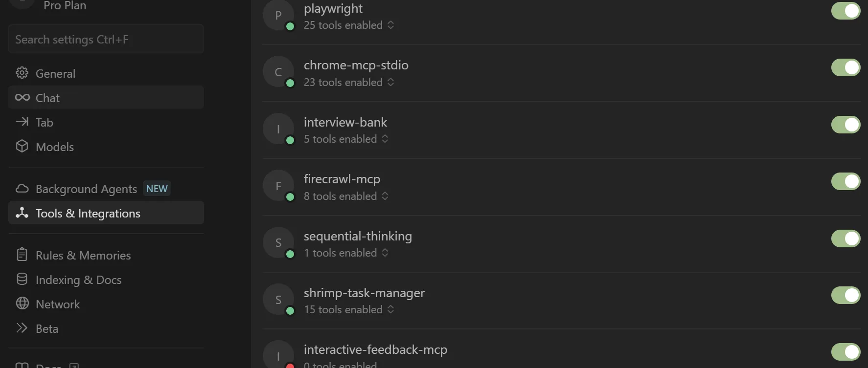This screenshot has width=868, height=368.
Task: Click the interactive-feedback-mcp server name
Action: click(375, 349)
